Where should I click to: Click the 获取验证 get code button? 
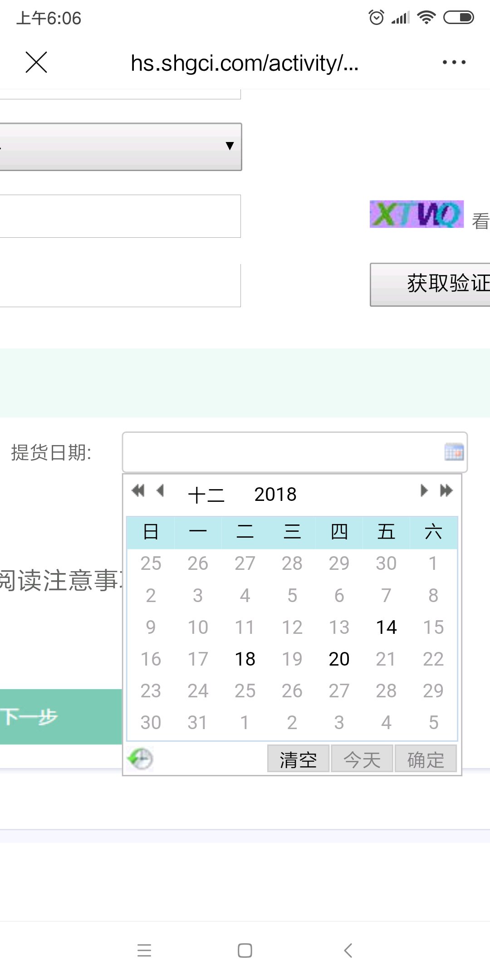coord(430,284)
